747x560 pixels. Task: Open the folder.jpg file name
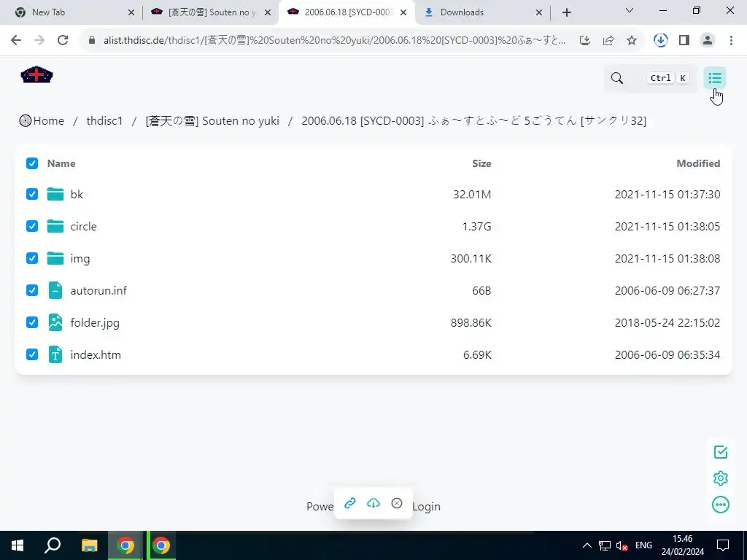[x=95, y=323]
